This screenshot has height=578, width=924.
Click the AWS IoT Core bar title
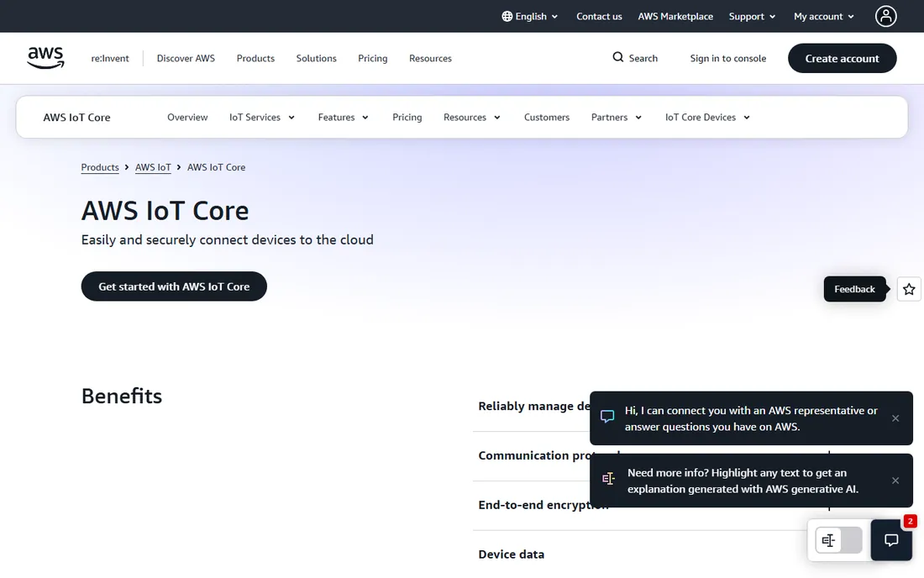coord(76,118)
